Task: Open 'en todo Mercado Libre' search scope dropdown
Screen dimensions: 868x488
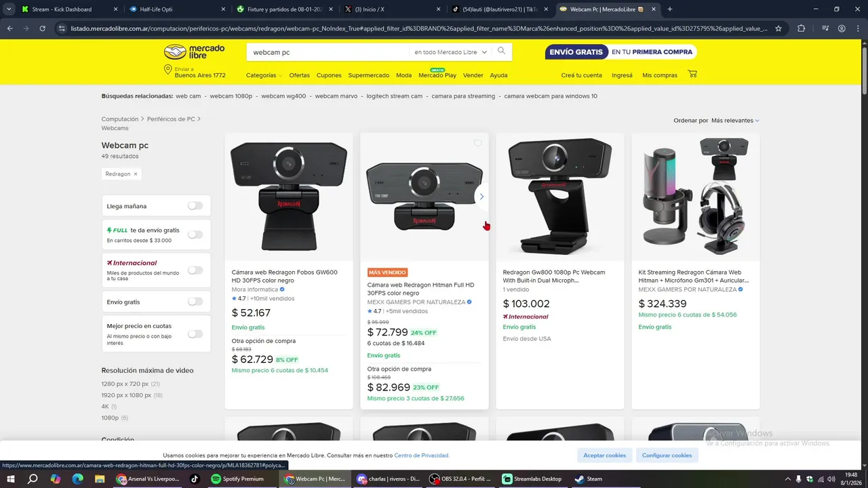Action: 451,52
